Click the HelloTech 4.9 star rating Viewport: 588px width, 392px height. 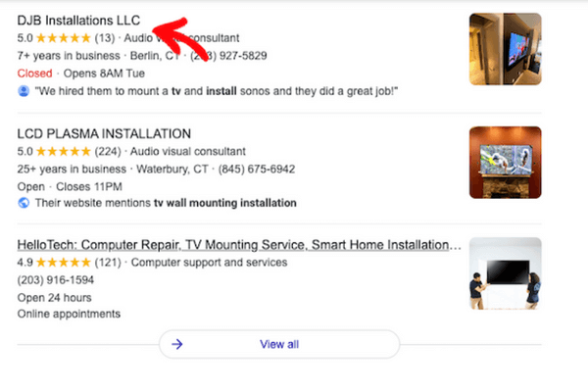(x=64, y=263)
